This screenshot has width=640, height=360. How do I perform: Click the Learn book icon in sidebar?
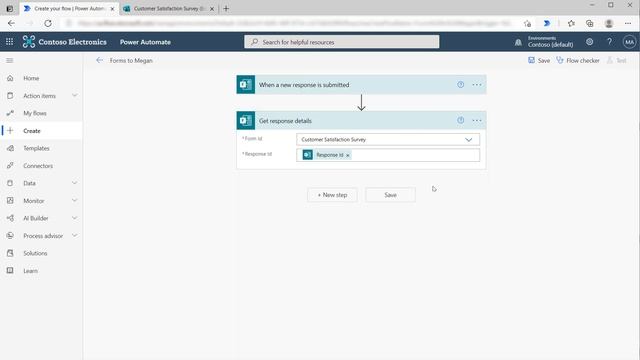pos(10,271)
